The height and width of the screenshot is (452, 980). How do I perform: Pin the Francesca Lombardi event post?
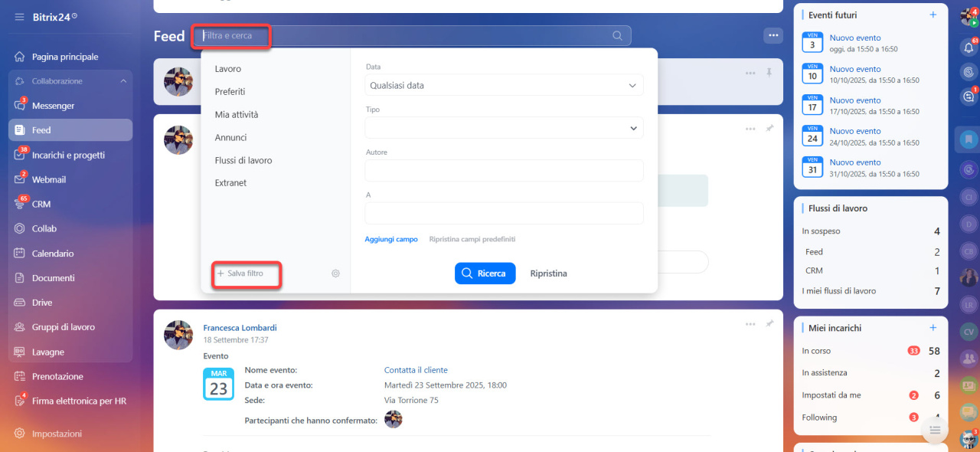click(x=769, y=324)
